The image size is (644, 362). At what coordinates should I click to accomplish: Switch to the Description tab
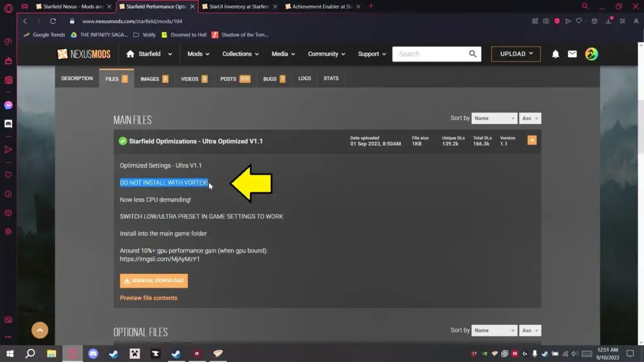77,79
